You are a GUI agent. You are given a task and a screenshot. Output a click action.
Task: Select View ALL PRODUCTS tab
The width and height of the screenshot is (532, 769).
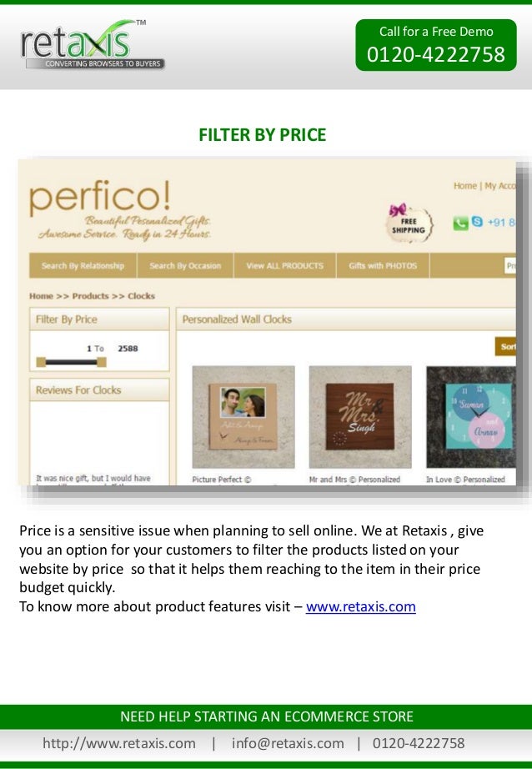(x=285, y=265)
